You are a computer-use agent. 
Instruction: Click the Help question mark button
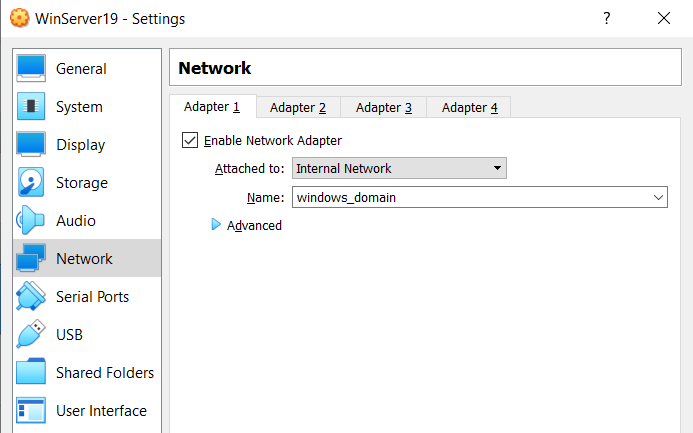pos(606,19)
